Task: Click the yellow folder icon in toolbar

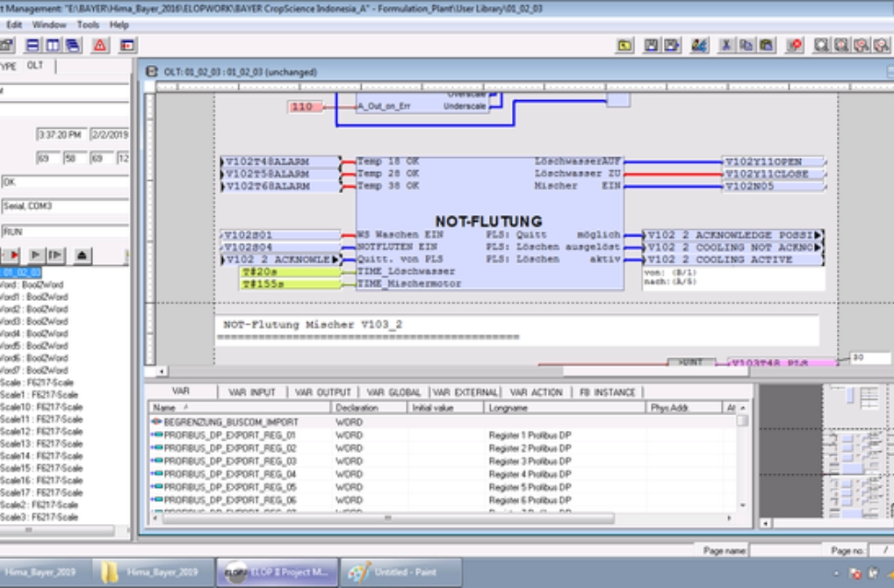Action: point(624,45)
